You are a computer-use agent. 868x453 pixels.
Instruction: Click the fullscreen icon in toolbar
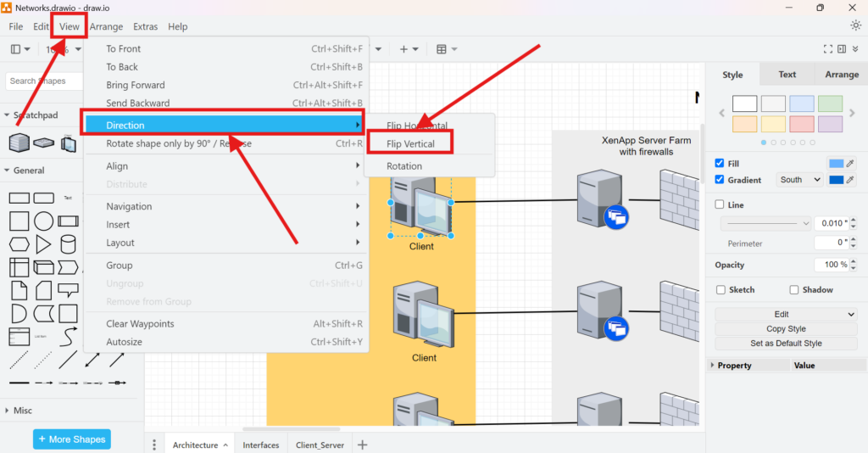click(827, 49)
